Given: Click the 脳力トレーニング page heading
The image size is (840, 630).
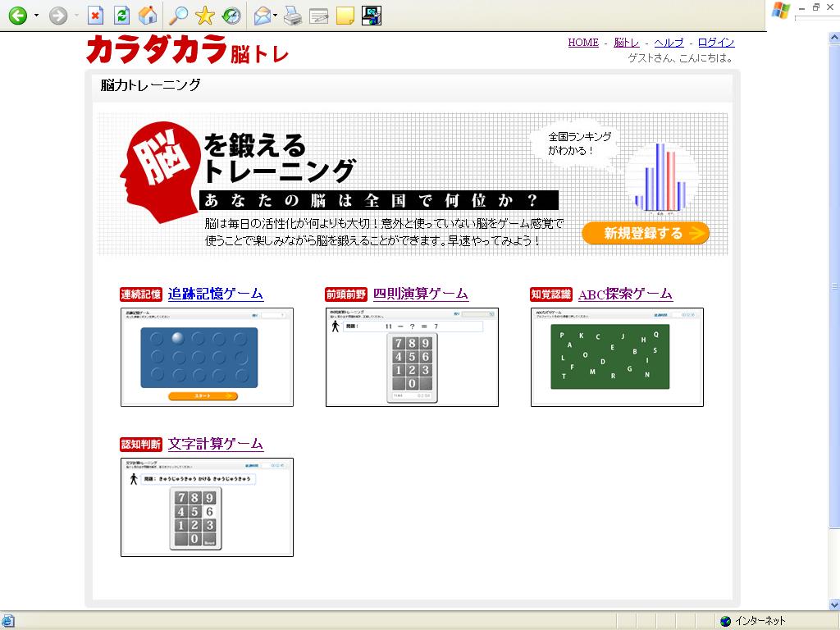Looking at the screenshot, I should [151, 84].
